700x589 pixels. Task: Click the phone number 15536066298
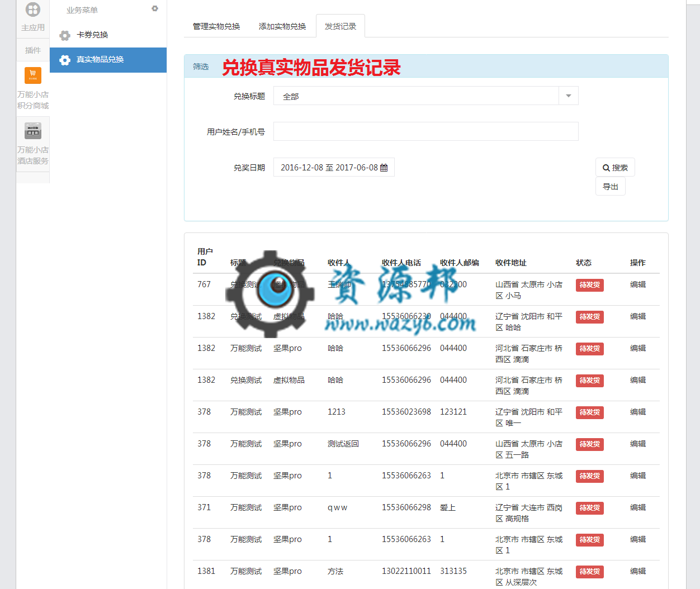point(406,507)
